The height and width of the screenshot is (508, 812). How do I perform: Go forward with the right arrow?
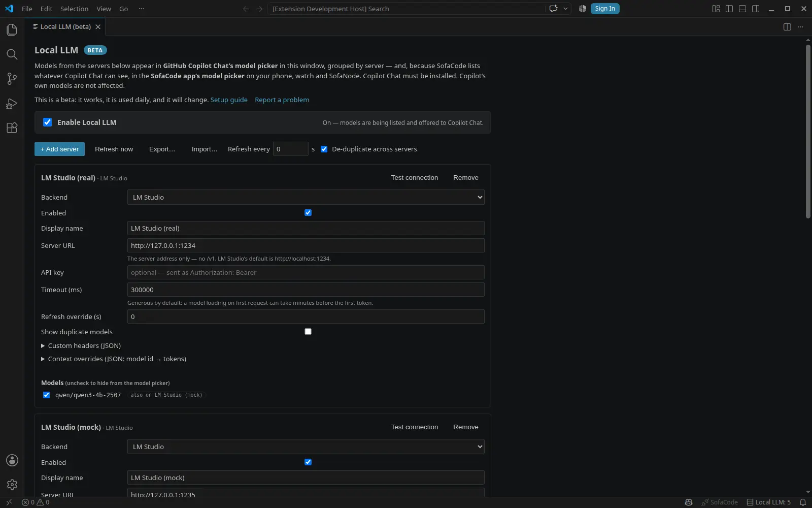coord(259,9)
